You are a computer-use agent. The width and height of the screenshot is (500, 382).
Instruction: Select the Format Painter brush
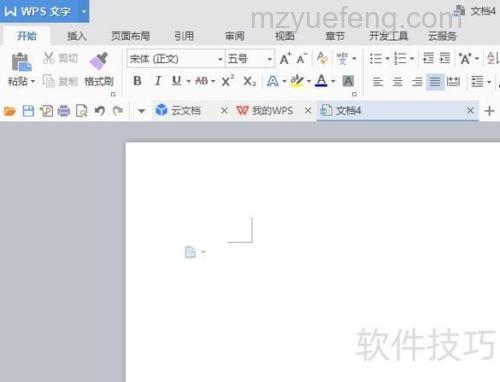click(x=99, y=61)
